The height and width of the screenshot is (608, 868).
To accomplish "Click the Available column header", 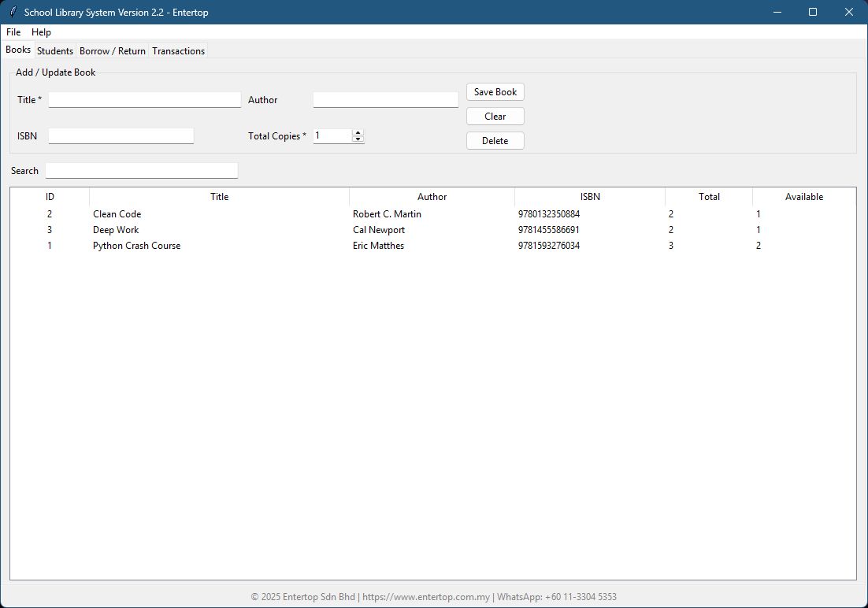I will 803,197.
